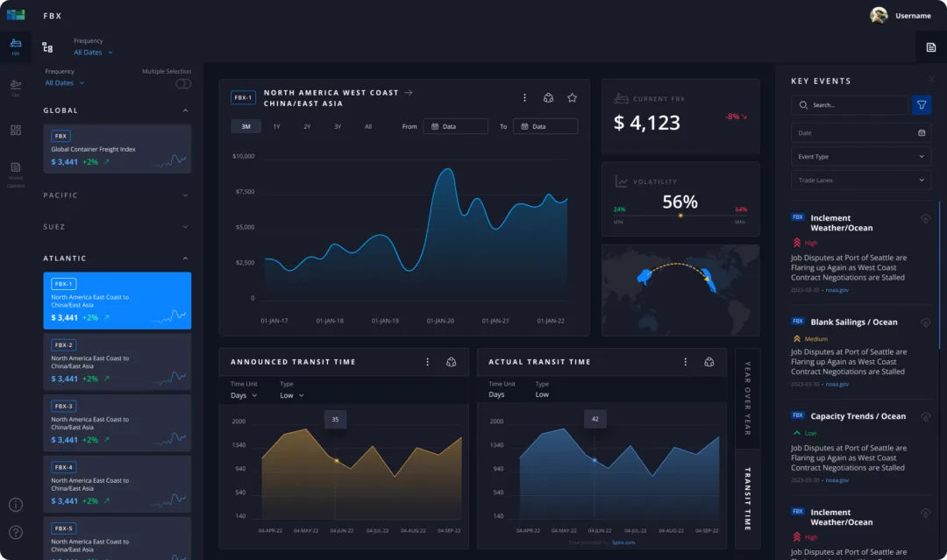
Task: Open Market Updates sidebar icon
Action: 16,174
